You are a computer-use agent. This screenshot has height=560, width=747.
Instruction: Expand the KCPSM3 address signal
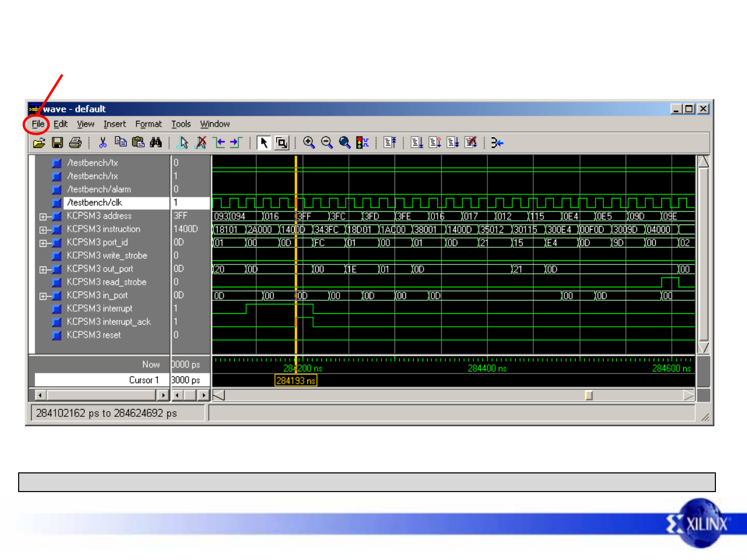click(x=43, y=217)
